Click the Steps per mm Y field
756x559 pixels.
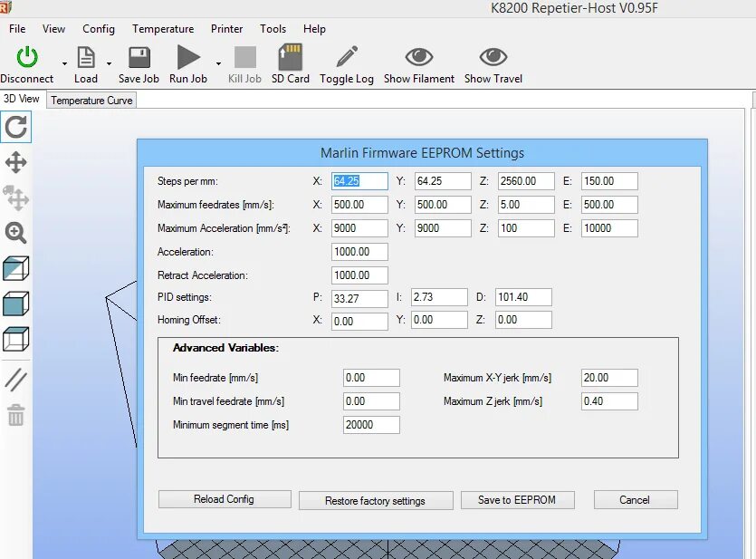pos(443,181)
